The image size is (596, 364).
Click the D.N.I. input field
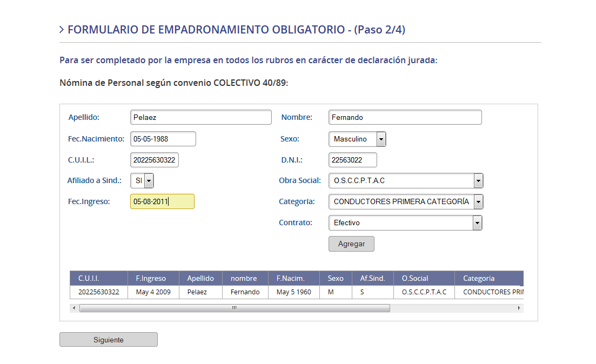353,160
